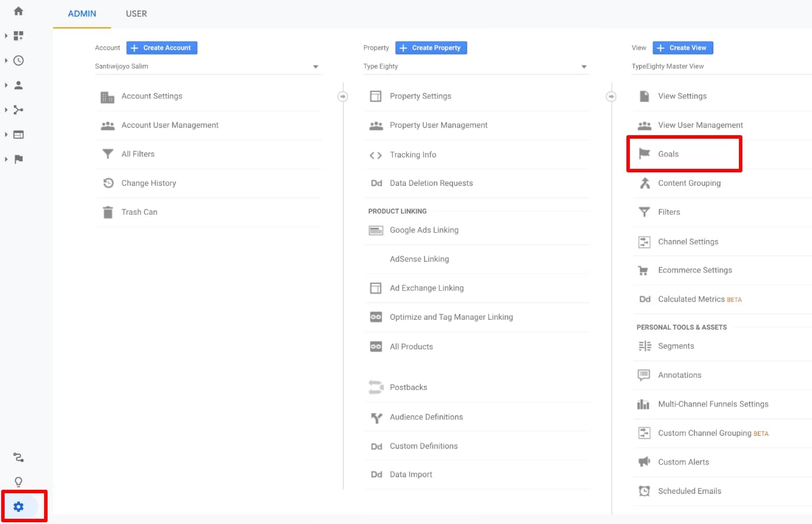Click the Annotations speech bubble icon
The width and height of the screenshot is (812, 524).
644,375
